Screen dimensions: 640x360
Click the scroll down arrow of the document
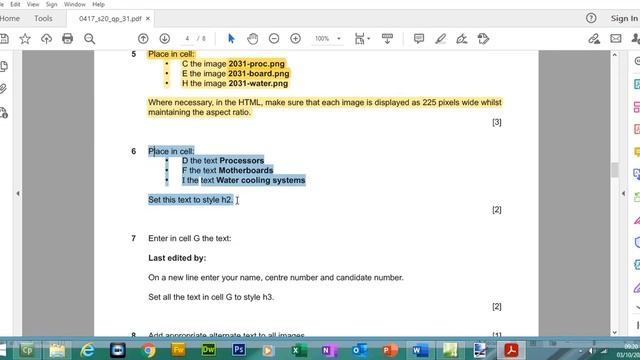(x=615, y=333)
